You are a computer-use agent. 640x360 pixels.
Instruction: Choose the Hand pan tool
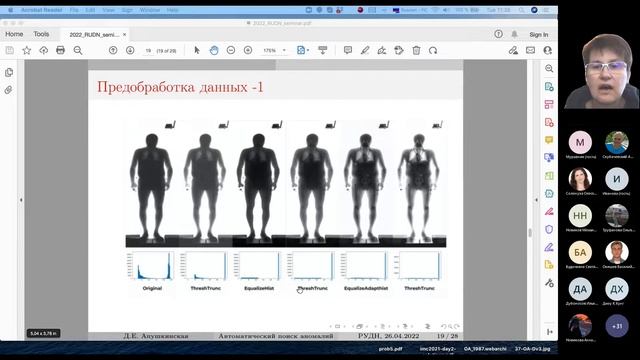[x=214, y=50]
